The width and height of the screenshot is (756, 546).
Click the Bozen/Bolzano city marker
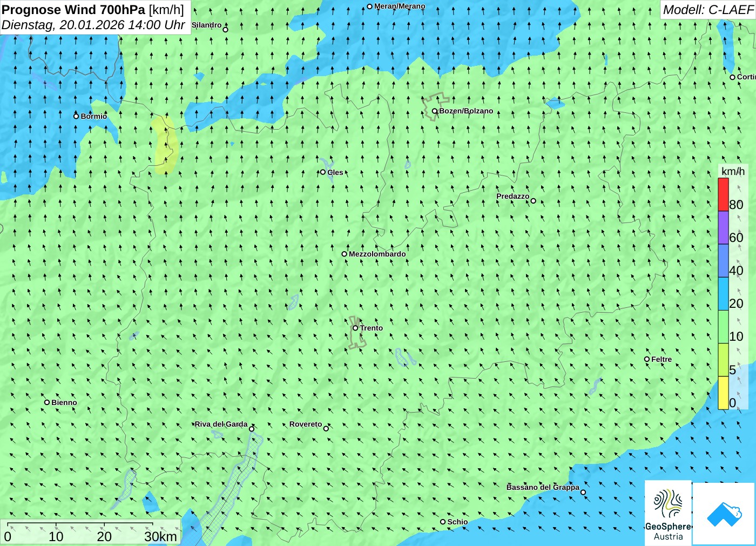[x=434, y=111]
